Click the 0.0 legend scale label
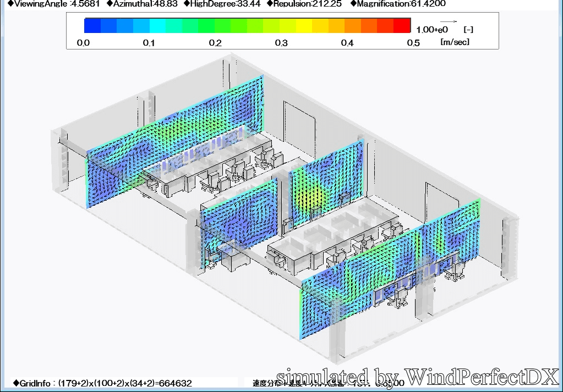 click(83, 43)
